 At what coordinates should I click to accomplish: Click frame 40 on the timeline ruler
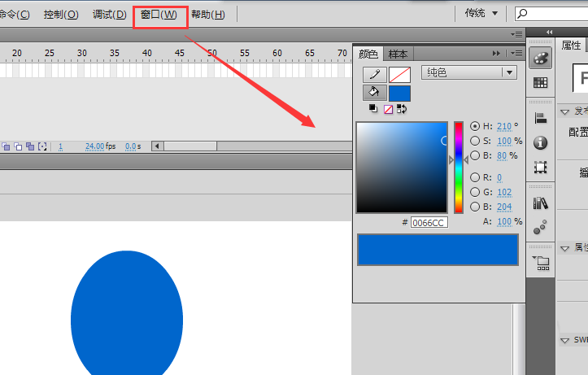tap(146, 53)
